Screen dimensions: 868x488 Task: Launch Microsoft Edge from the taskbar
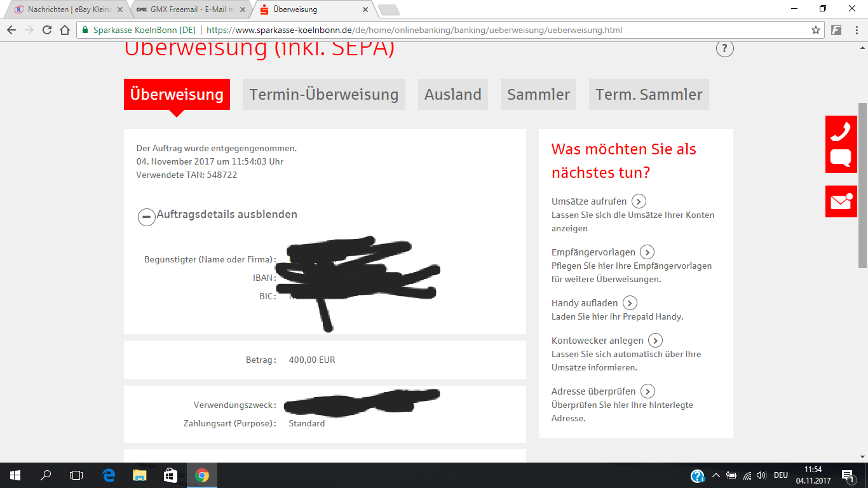(x=109, y=475)
